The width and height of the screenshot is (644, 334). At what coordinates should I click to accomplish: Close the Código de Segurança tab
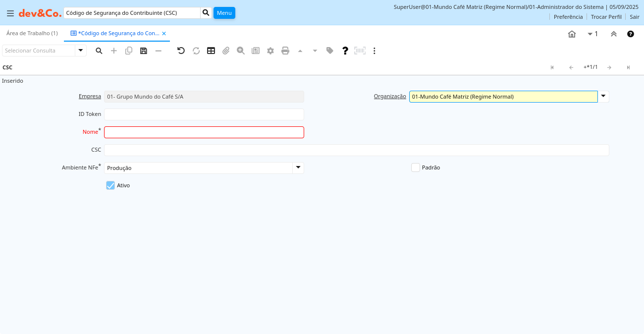[x=164, y=34]
